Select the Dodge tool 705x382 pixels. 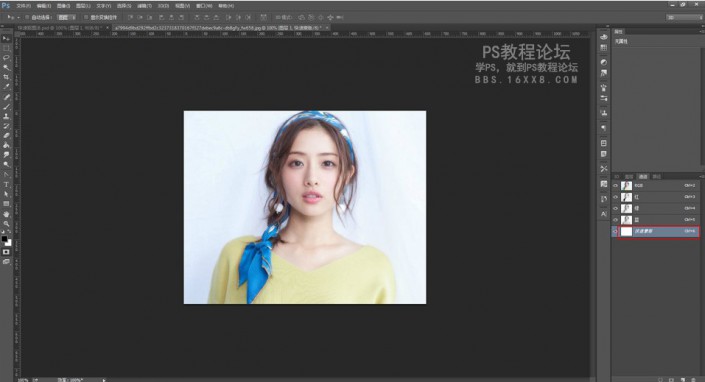(x=6, y=164)
